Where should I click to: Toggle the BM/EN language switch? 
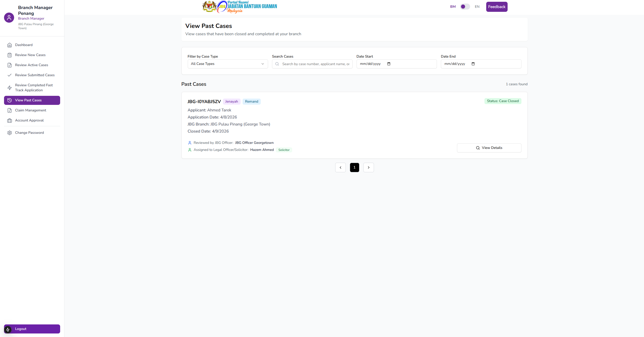point(465,7)
